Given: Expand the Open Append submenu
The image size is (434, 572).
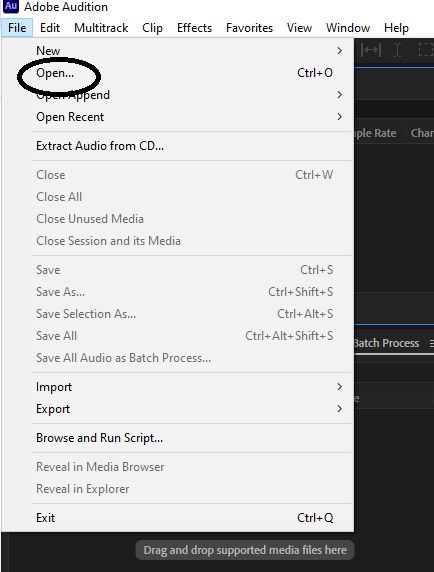Looking at the screenshot, I should click(x=340, y=95).
